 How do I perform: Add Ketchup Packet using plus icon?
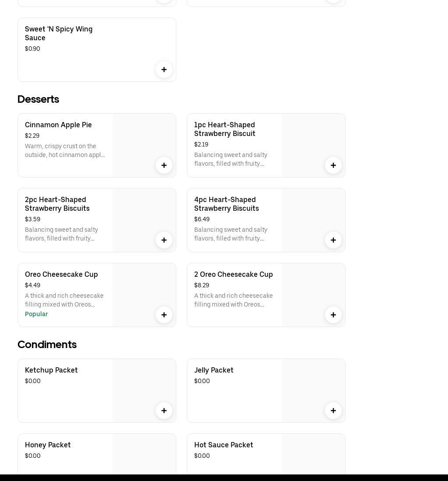[164, 411]
